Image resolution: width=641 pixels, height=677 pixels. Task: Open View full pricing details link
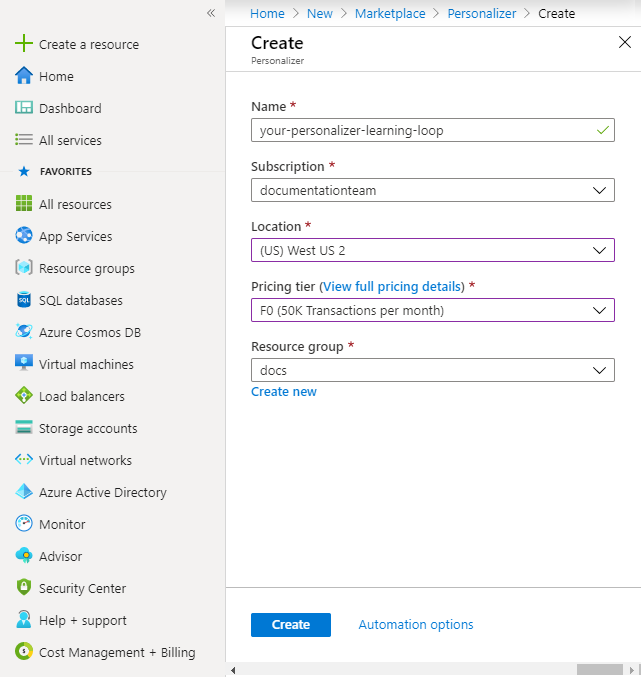pyautogui.click(x=392, y=286)
